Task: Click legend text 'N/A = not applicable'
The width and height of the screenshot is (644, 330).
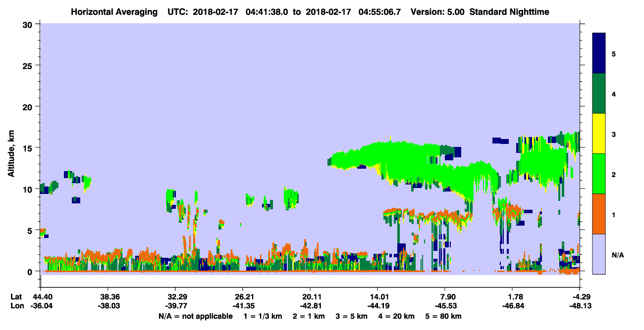Action: pos(196,316)
